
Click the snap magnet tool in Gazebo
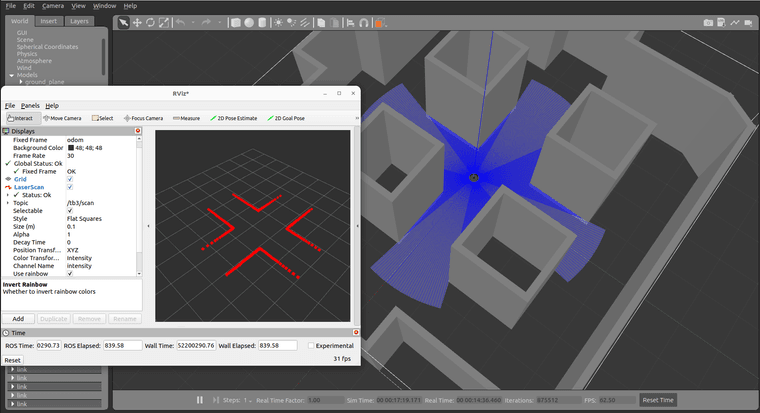364,23
